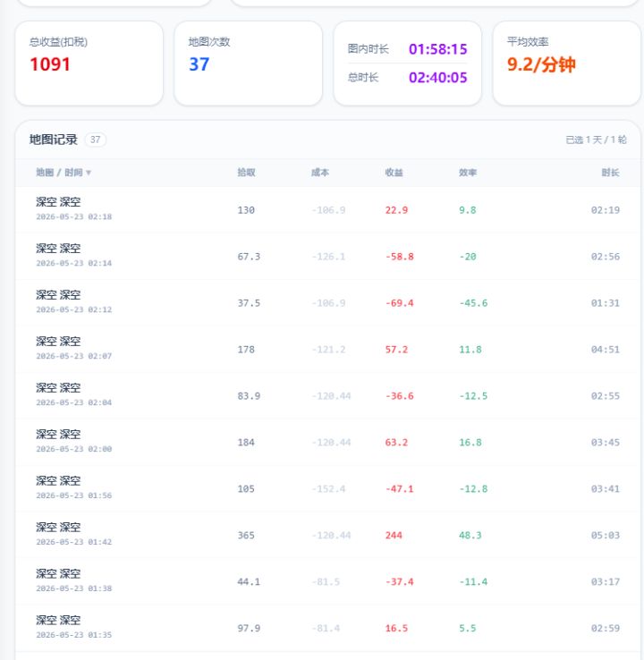Open the 地图次数 card showing 37

[249, 63]
